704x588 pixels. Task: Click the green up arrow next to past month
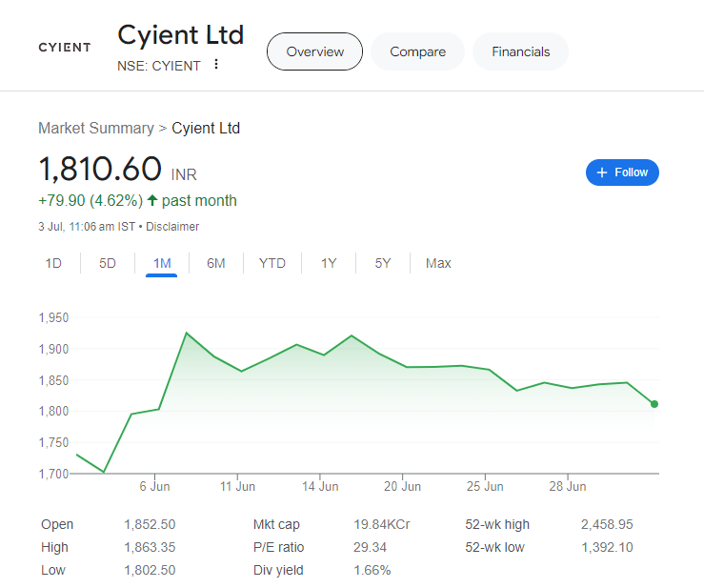coord(152,200)
